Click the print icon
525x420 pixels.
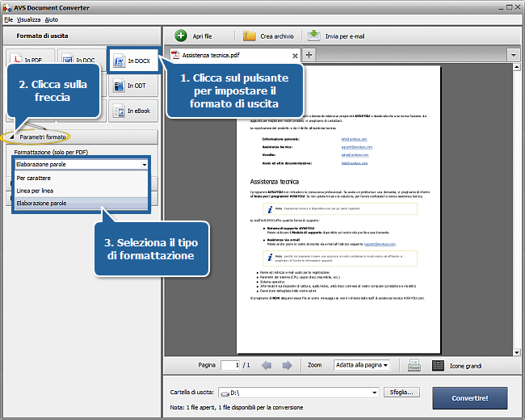[414, 365]
